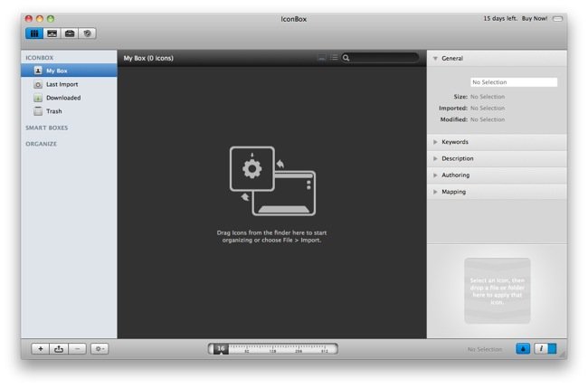
Task: Click the Buy Now! link
Action: (x=535, y=18)
